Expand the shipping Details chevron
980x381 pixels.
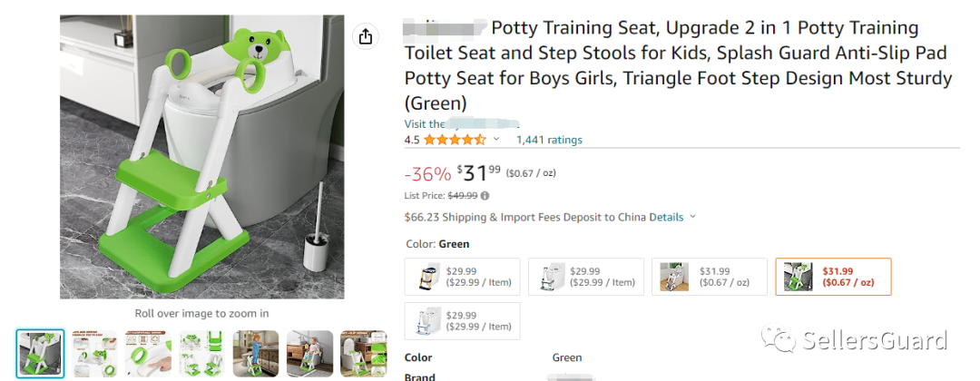tap(692, 217)
